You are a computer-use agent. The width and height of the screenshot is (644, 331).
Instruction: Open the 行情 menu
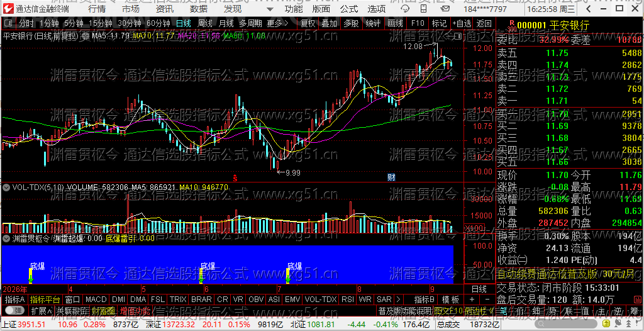tap(96, 9)
